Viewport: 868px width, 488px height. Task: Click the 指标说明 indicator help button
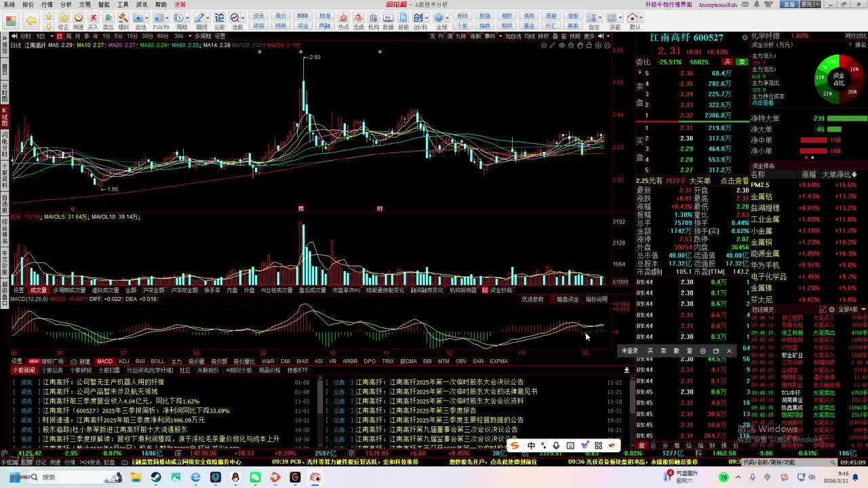[x=597, y=299]
